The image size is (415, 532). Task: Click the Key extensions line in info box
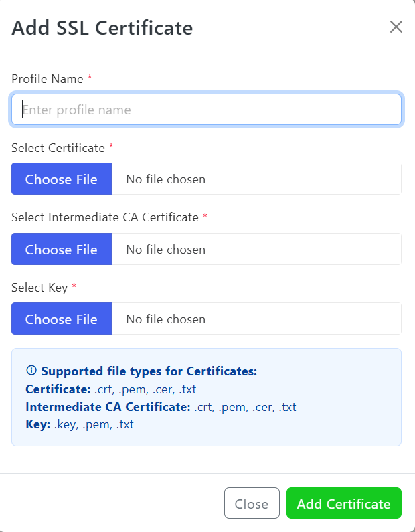(79, 424)
